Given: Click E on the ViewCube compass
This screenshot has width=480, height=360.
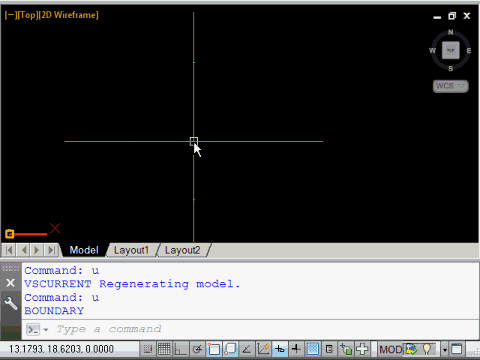Looking at the screenshot, I should pyautogui.click(x=469, y=51).
